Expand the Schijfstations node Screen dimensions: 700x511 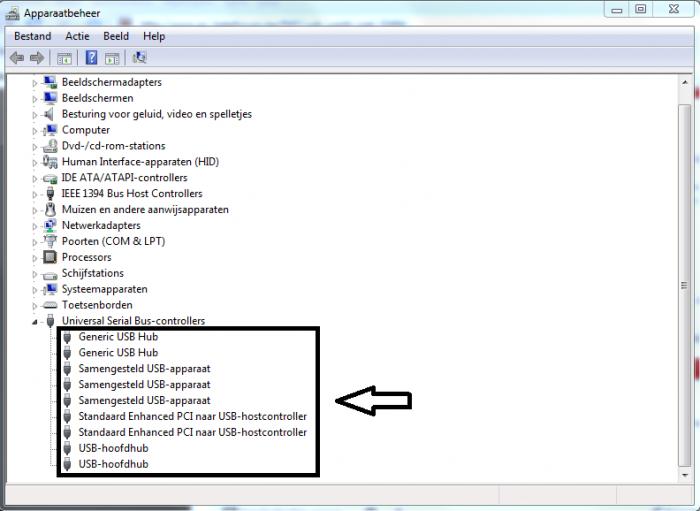coord(34,274)
